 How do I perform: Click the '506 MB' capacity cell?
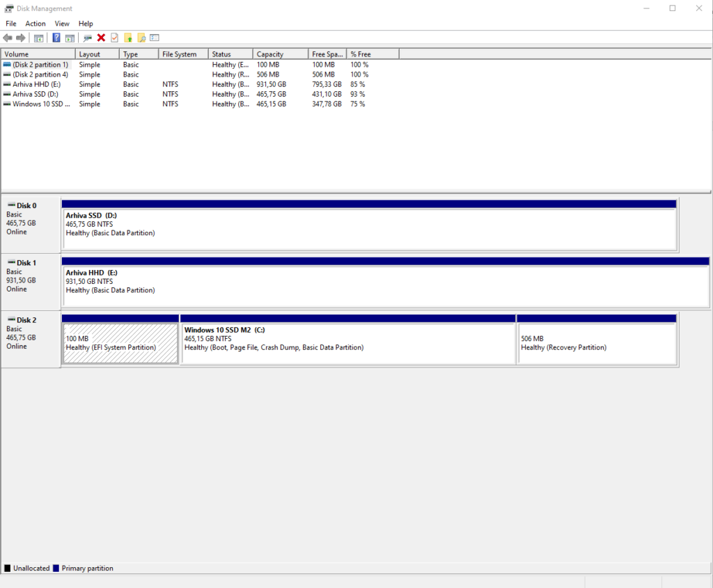point(268,74)
